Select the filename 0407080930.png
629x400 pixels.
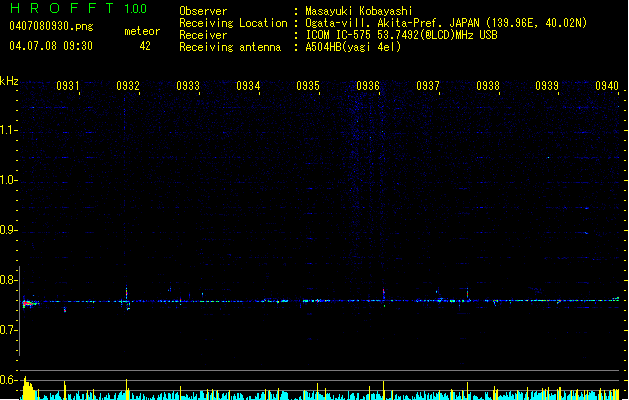tap(51, 26)
